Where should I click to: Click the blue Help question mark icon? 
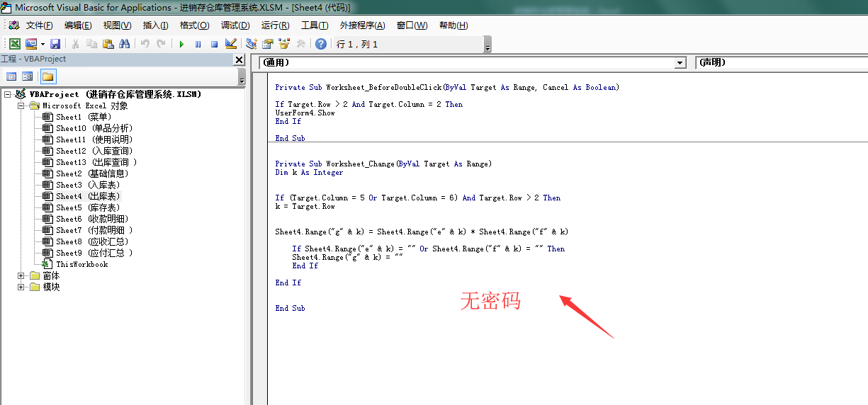[x=321, y=44]
